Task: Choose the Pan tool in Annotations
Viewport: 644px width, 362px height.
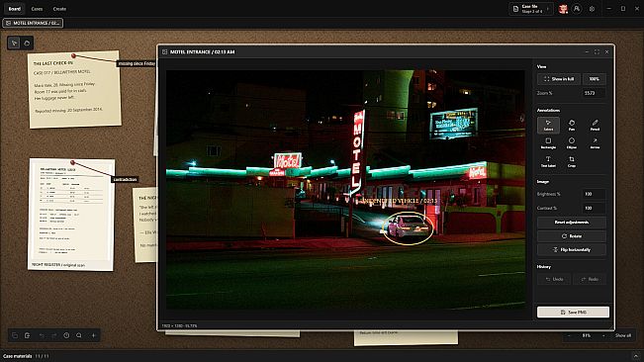Action: click(572, 126)
